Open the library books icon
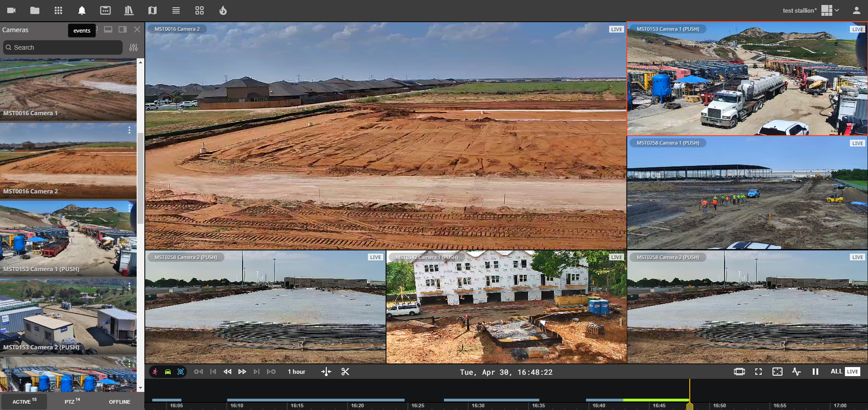 coord(129,10)
